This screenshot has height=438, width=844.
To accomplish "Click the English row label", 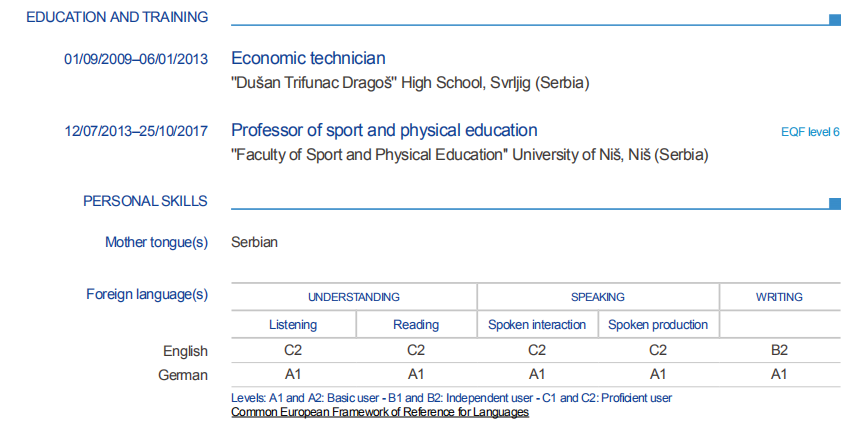I will point(185,351).
